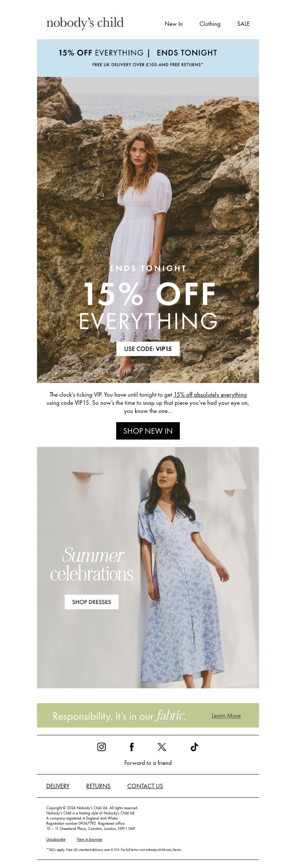296x868 pixels.
Task: Open the RETURNS footer link
Action: [x=98, y=786]
